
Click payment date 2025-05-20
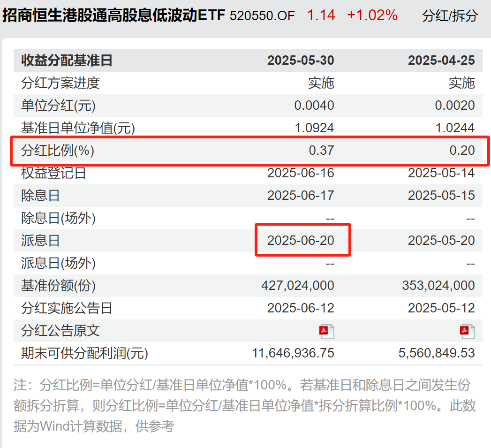(x=441, y=241)
